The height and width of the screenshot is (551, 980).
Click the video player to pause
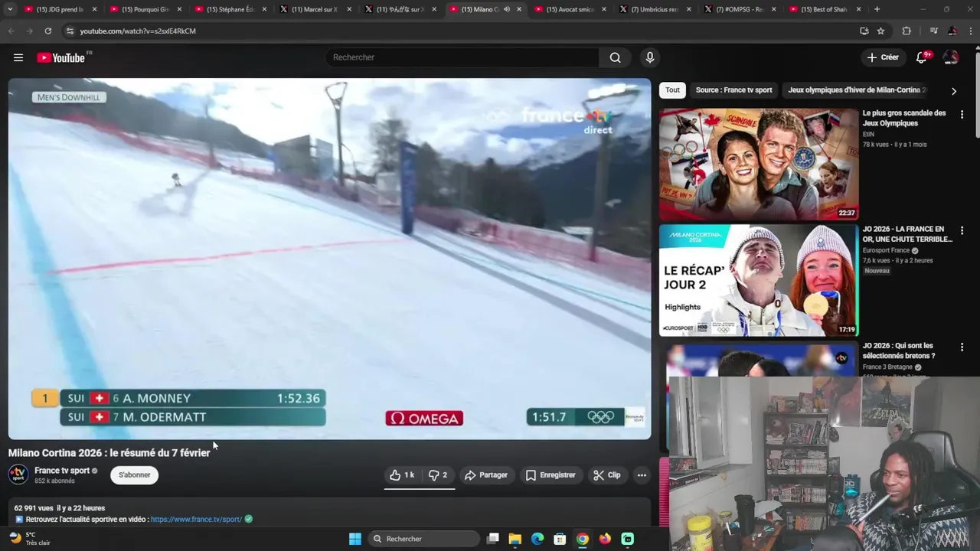[x=329, y=258]
